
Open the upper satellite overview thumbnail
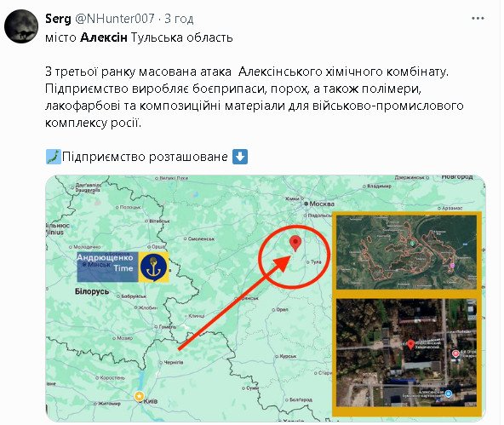click(x=407, y=252)
